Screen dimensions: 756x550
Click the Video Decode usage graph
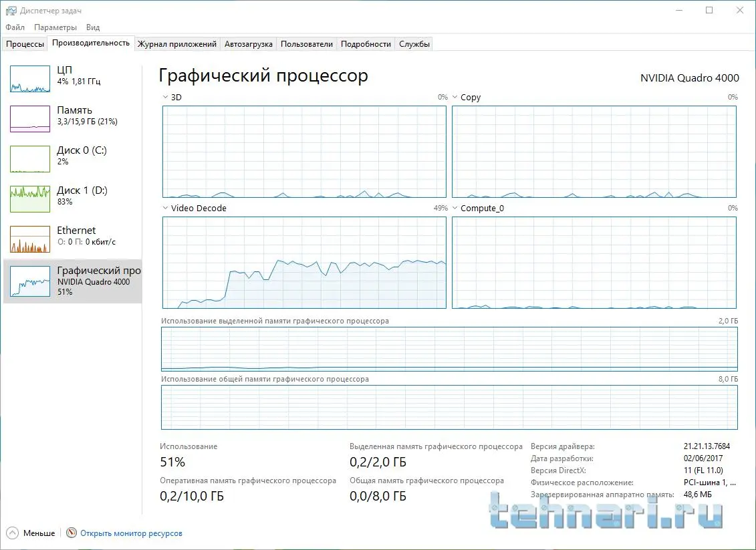304,263
